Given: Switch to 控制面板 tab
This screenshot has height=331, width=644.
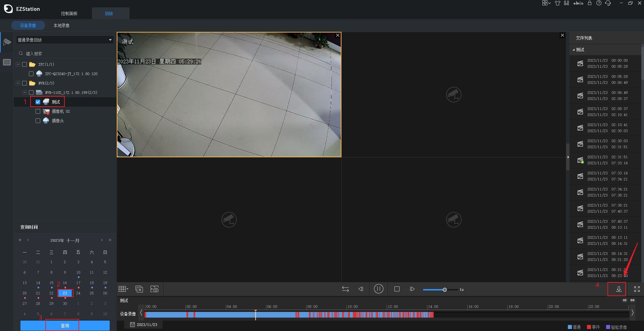Looking at the screenshot, I should (x=69, y=13).
